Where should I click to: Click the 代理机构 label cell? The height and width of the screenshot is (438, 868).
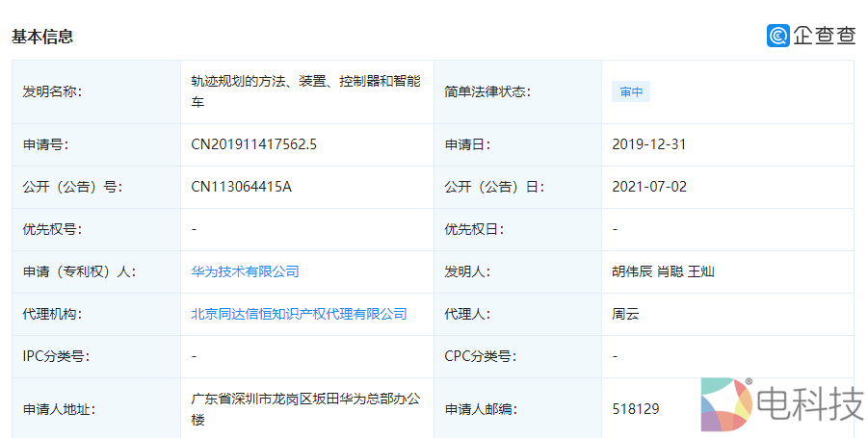[96, 314]
